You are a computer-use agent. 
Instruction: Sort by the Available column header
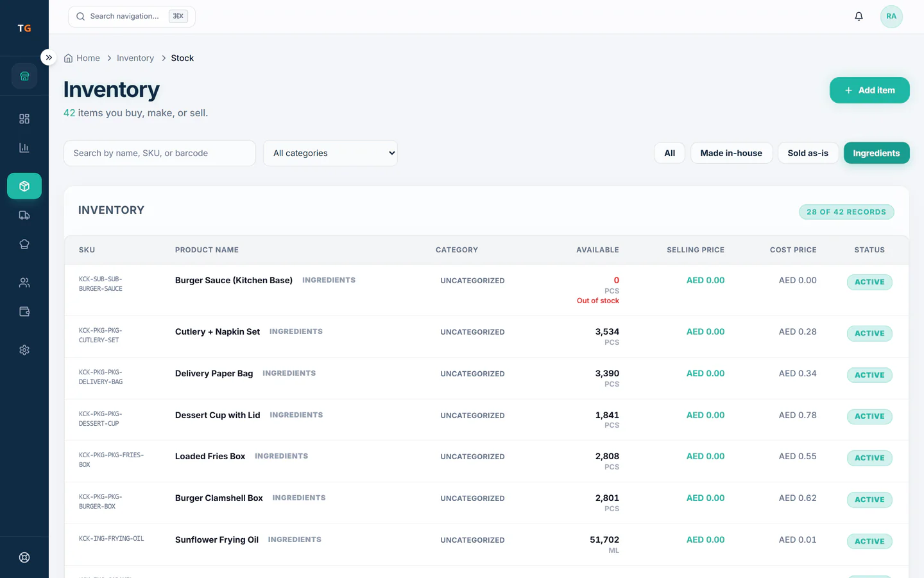tap(597, 250)
